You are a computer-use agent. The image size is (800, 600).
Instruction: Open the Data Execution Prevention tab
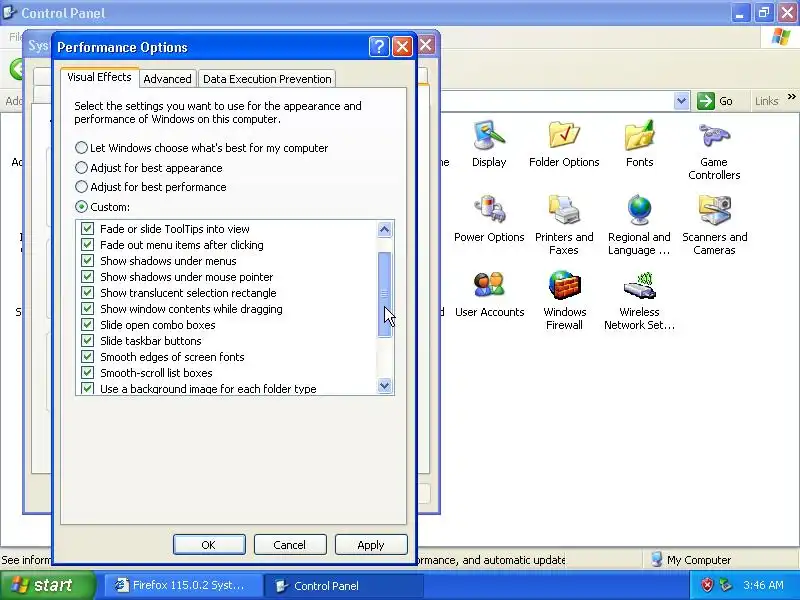click(x=267, y=79)
